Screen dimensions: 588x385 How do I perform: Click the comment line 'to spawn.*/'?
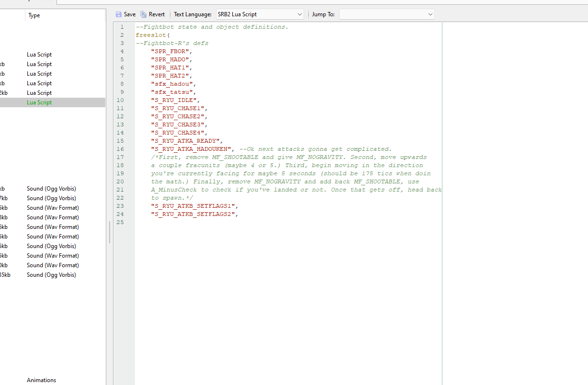click(x=172, y=198)
